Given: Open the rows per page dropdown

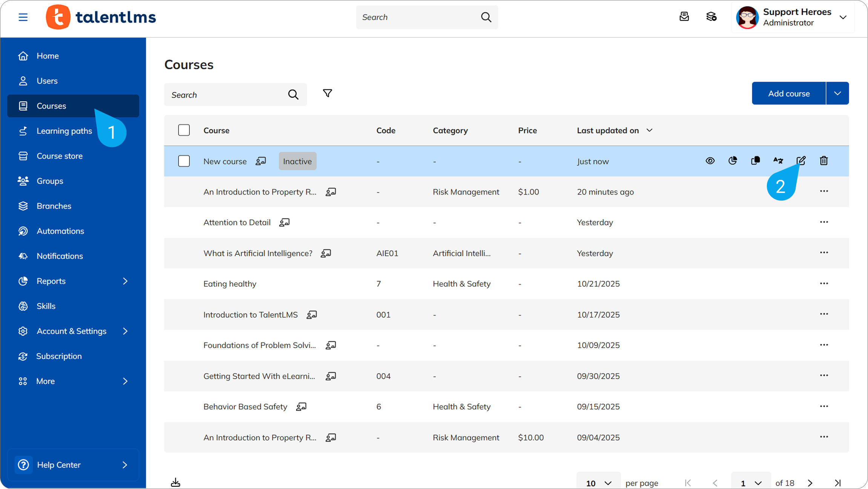Looking at the screenshot, I should pyautogui.click(x=598, y=483).
